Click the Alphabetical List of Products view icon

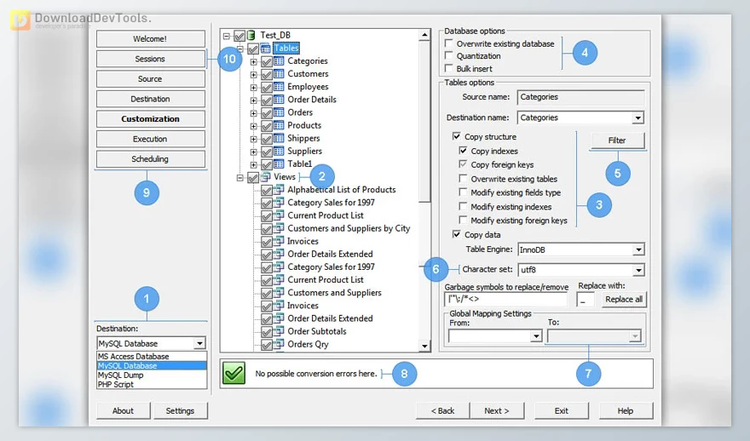click(279, 189)
